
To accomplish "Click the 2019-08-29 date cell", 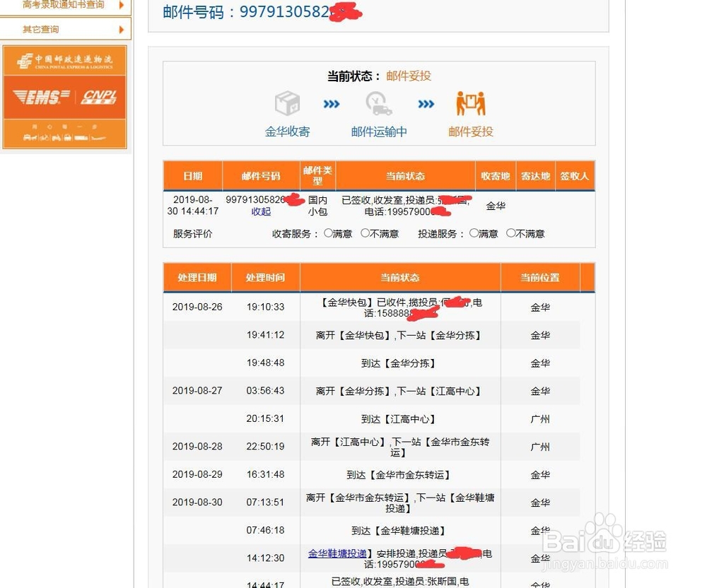I will 197,474.
